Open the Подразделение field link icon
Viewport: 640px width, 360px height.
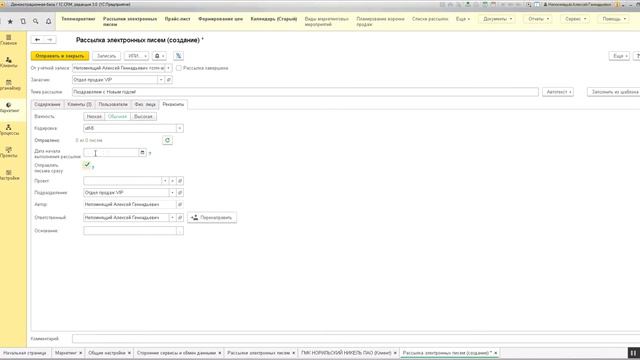tap(180, 192)
